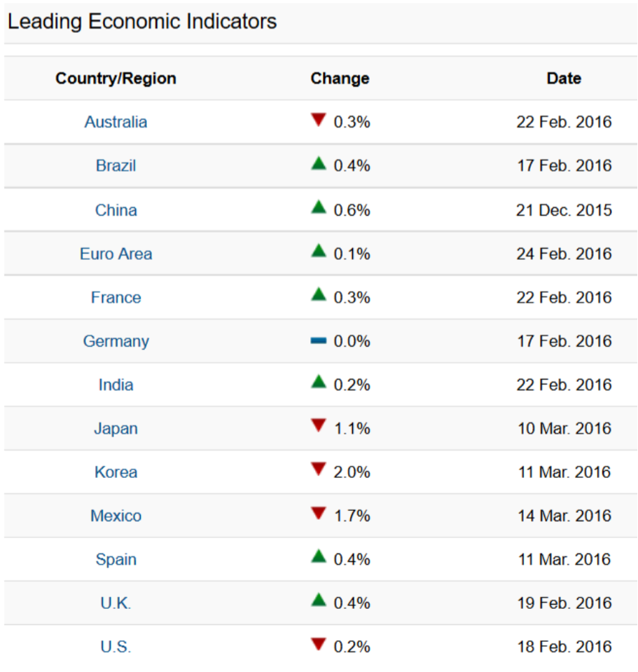Click the red down arrow beside Australia
This screenshot has width=638, height=672.
click(x=318, y=120)
